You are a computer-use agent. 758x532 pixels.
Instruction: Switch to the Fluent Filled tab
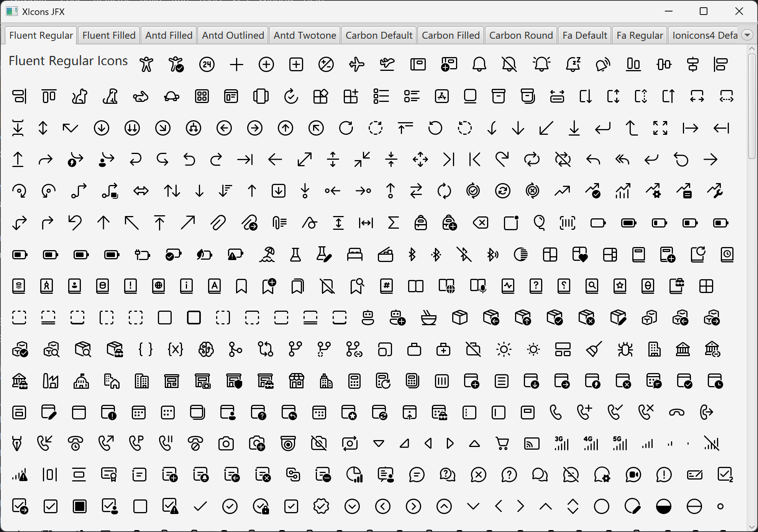pyautogui.click(x=109, y=35)
